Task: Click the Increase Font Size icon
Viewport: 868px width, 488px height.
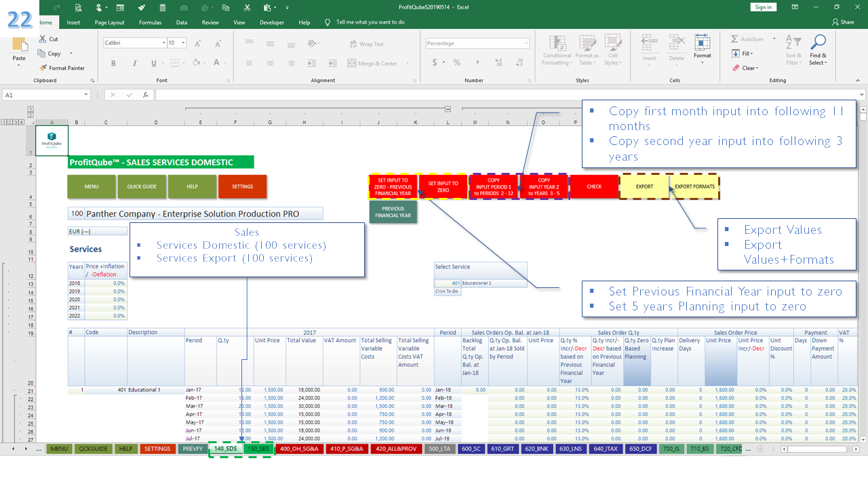Action: coord(197,43)
